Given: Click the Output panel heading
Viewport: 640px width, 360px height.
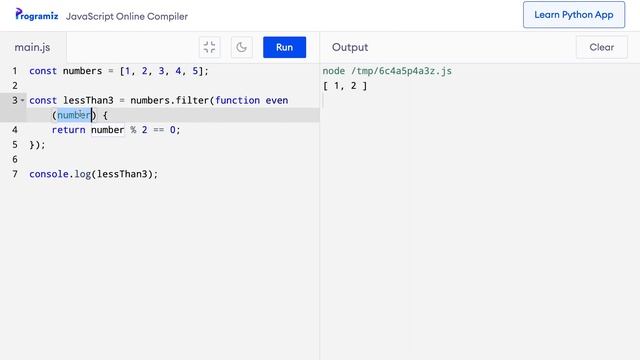Looking at the screenshot, I should [350, 47].
